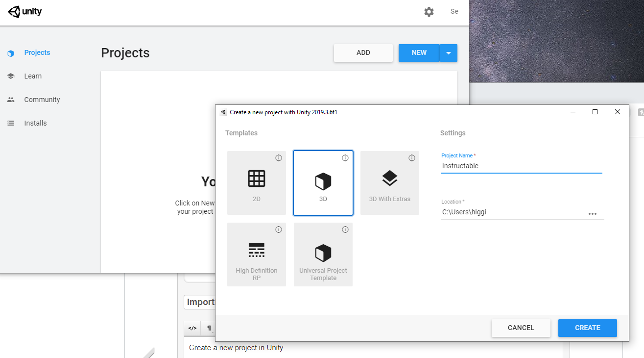Click the Installs list icon
This screenshot has height=358, width=644.
[x=11, y=123]
